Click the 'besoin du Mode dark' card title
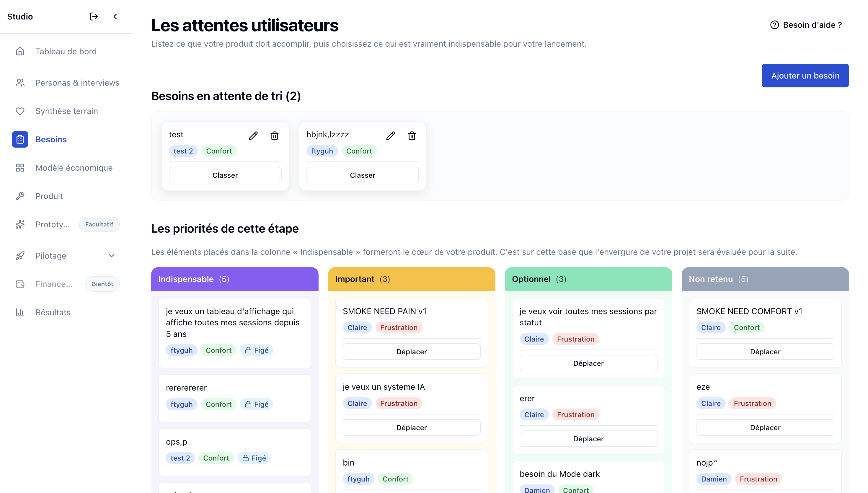Image resolution: width=868 pixels, height=493 pixels. [559, 474]
